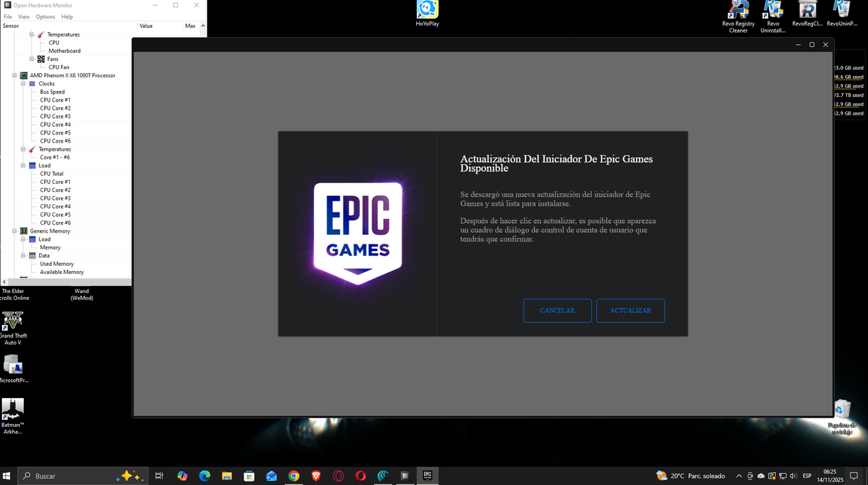This screenshot has height=485, width=868.
Task: Select the Batman Arkham desktop icon
Action: pyautogui.click(x=12, y=416)
